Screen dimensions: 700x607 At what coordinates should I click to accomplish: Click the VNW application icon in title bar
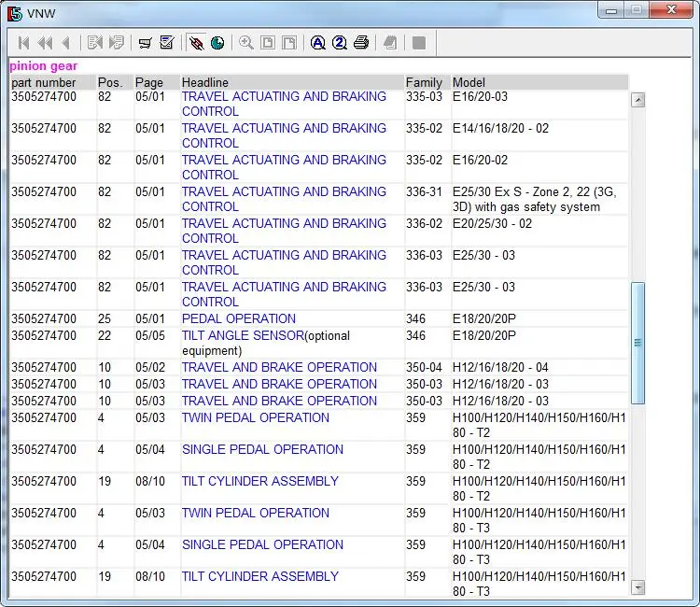15,14
